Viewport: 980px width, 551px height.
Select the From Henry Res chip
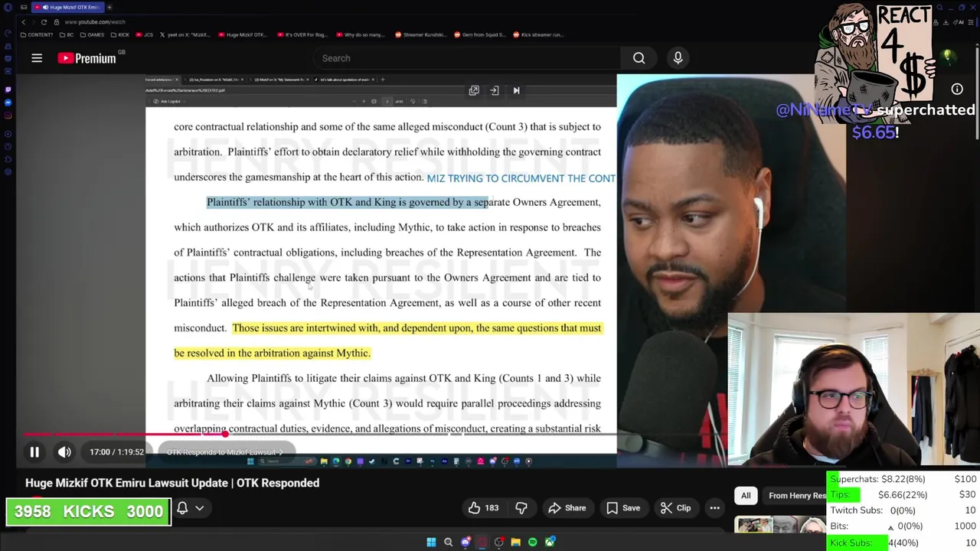[x=796, y=496]
